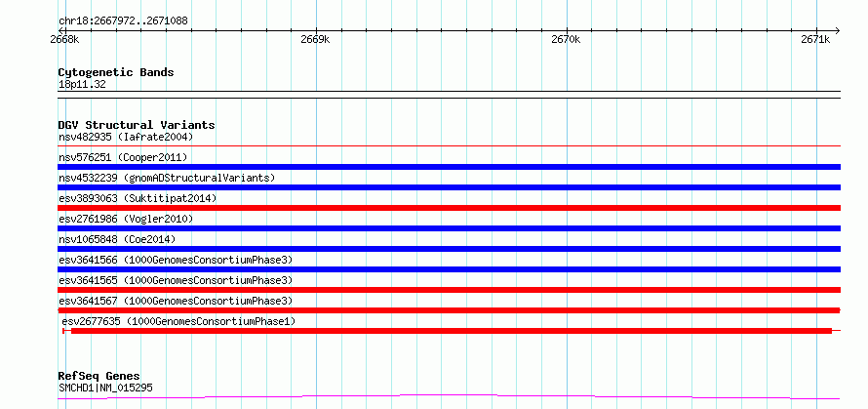Image resolution: width=868 pixels, height=409 pixels.
Task: Click the DGV Structural Variants track title
Action: pos(137,125)
